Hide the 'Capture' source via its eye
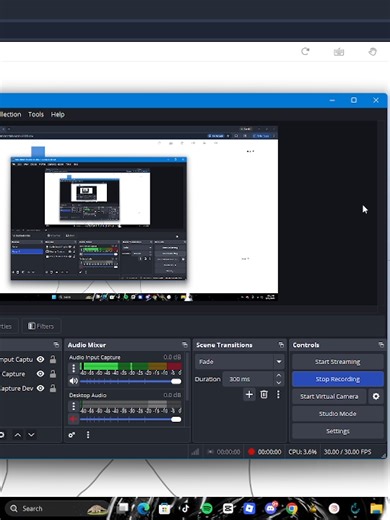 (x=40, y=374)
